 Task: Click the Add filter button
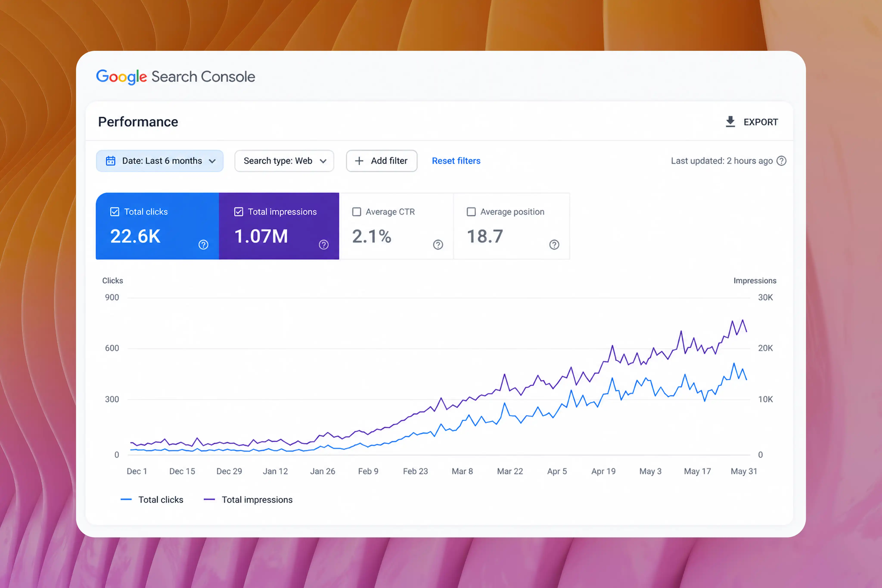tap(381, 161)
